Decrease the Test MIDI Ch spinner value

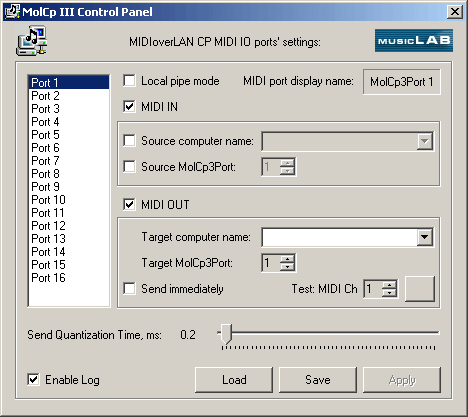pyautogui.click(x=389, y=293)
